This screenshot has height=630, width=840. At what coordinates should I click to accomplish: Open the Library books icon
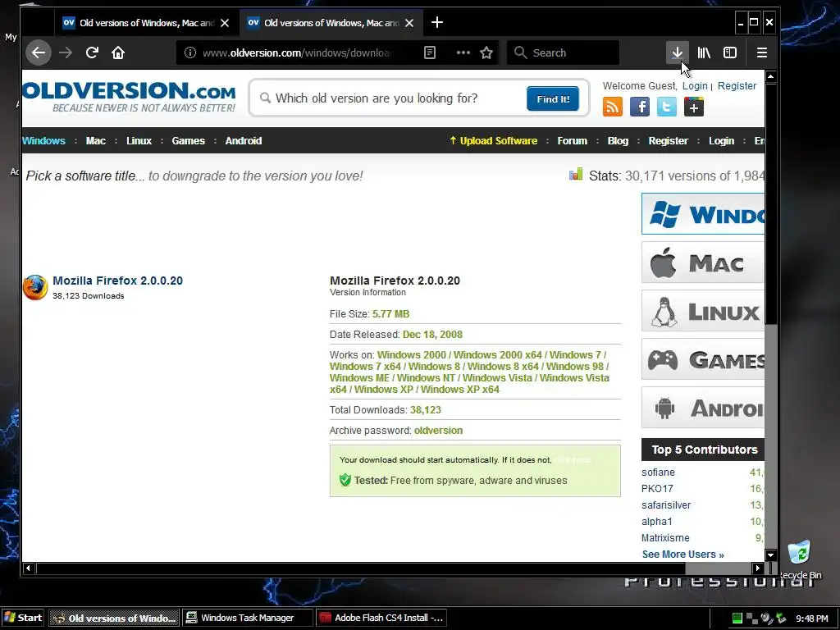point(704,52)
